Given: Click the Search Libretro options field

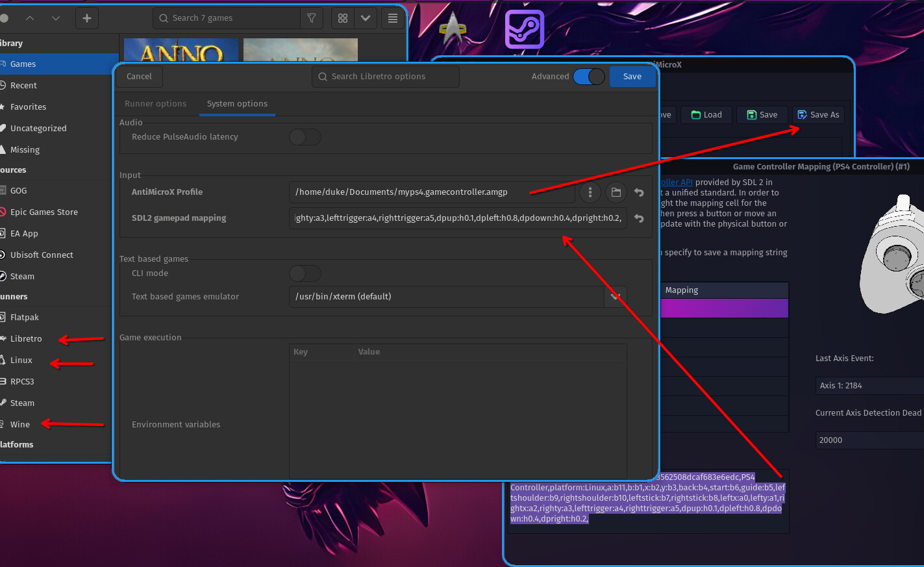Looking at the screenshot, I should [386, 77].
